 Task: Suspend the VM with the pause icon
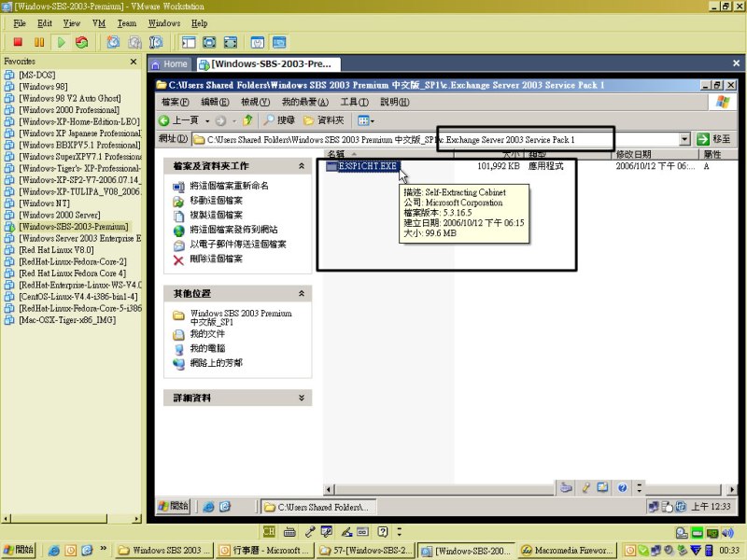coord(39,42)
